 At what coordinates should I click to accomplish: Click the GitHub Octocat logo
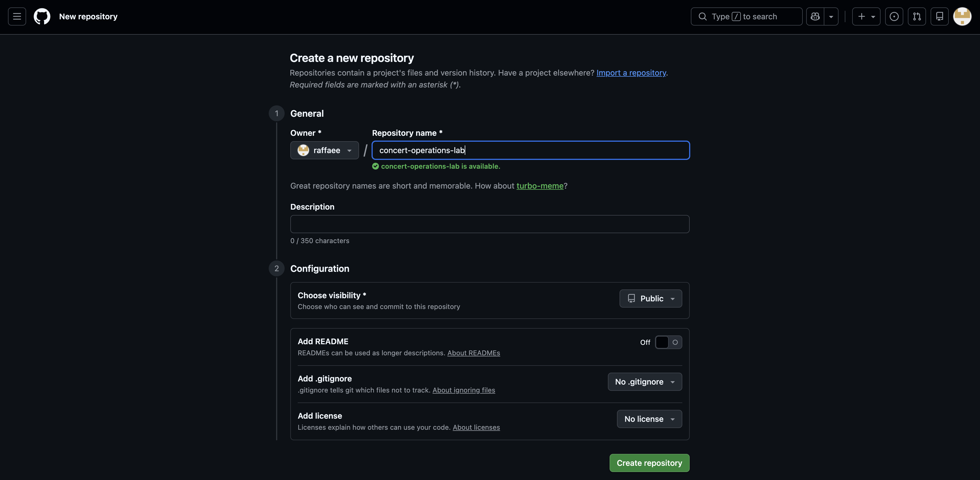[x=42, y=16]
